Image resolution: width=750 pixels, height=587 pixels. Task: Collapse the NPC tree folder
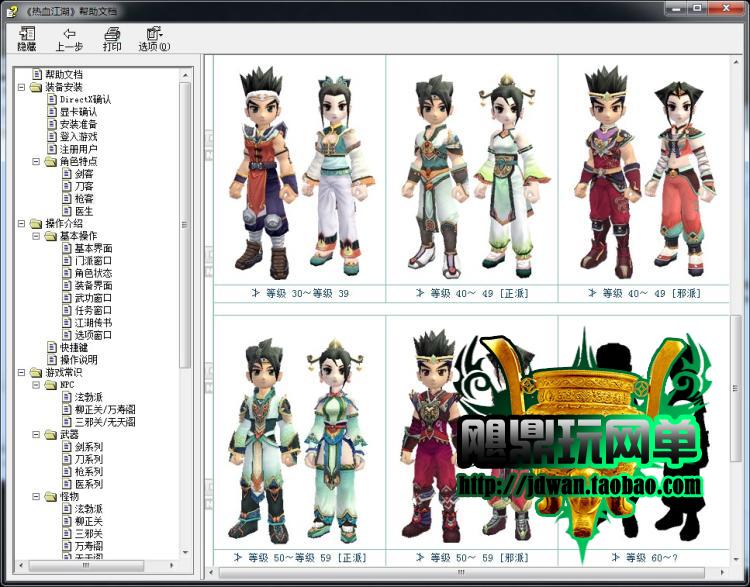[x=36, y=385]
